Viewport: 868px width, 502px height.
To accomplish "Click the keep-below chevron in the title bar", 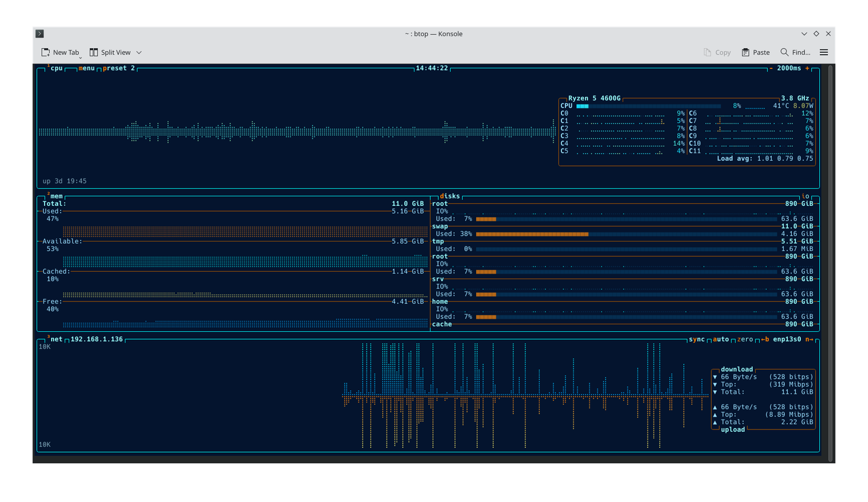I will coord(804,34).
